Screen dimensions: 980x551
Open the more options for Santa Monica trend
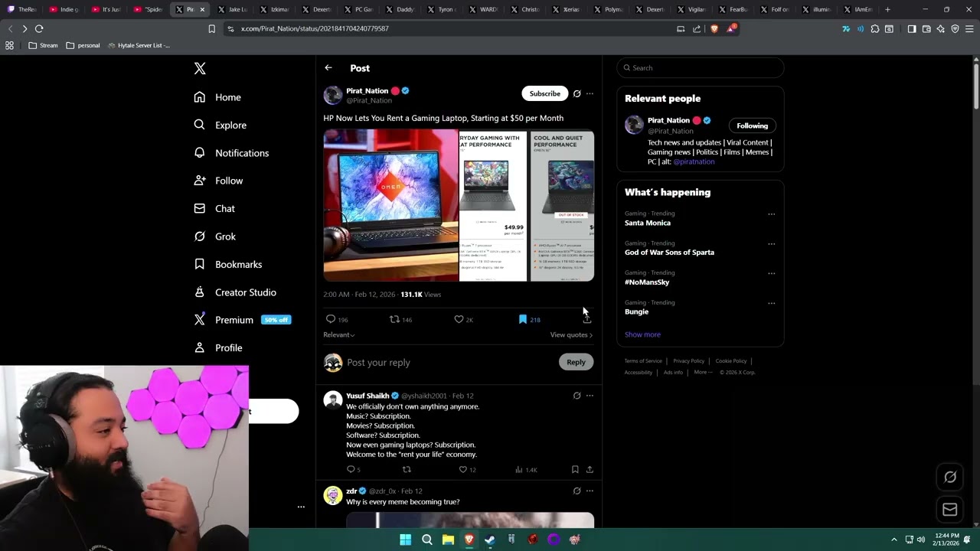771,214
